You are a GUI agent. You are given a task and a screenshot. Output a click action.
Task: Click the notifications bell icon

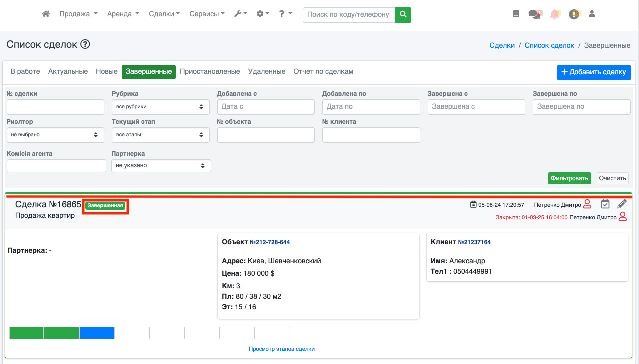coord(555,14)
